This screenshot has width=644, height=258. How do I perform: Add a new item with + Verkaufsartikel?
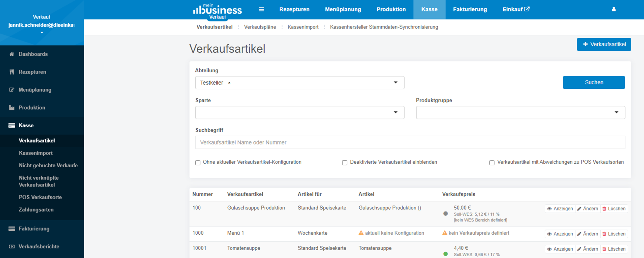(x=604, y=44)
